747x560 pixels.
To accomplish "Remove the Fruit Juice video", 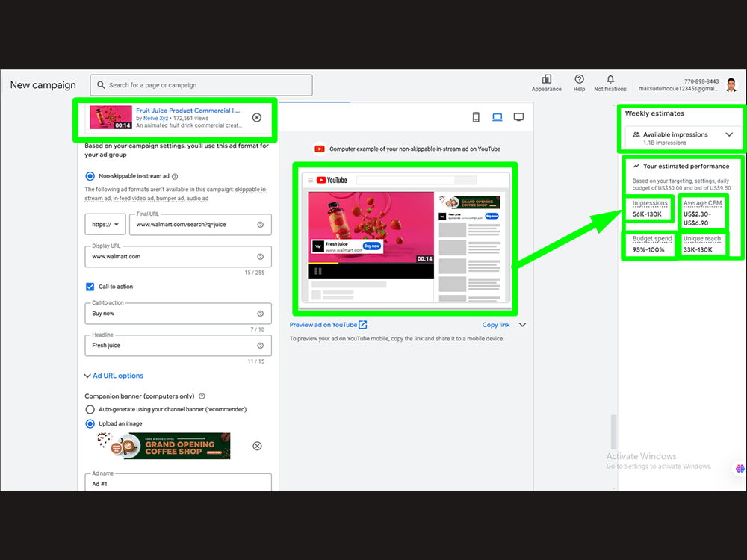I will click(257, 117).
